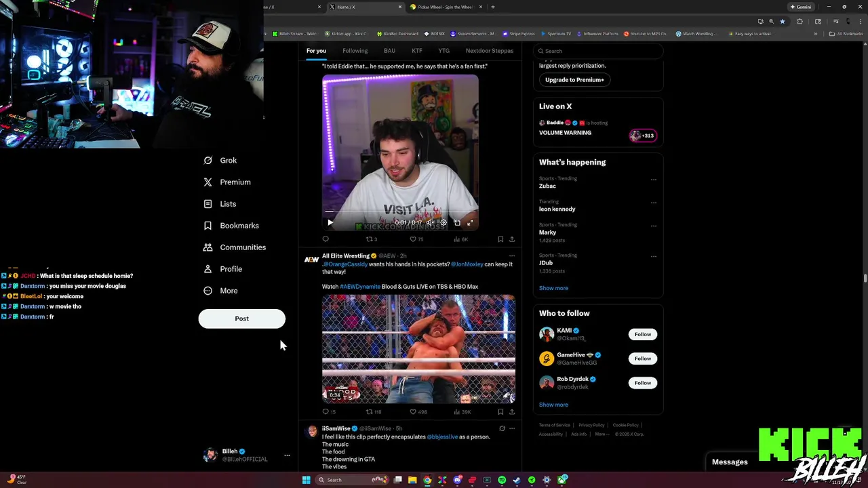Share the Adin Ross video post
The width and height of the screenshot is (868, 488).
pyautogui.click(x=512, y=239)
